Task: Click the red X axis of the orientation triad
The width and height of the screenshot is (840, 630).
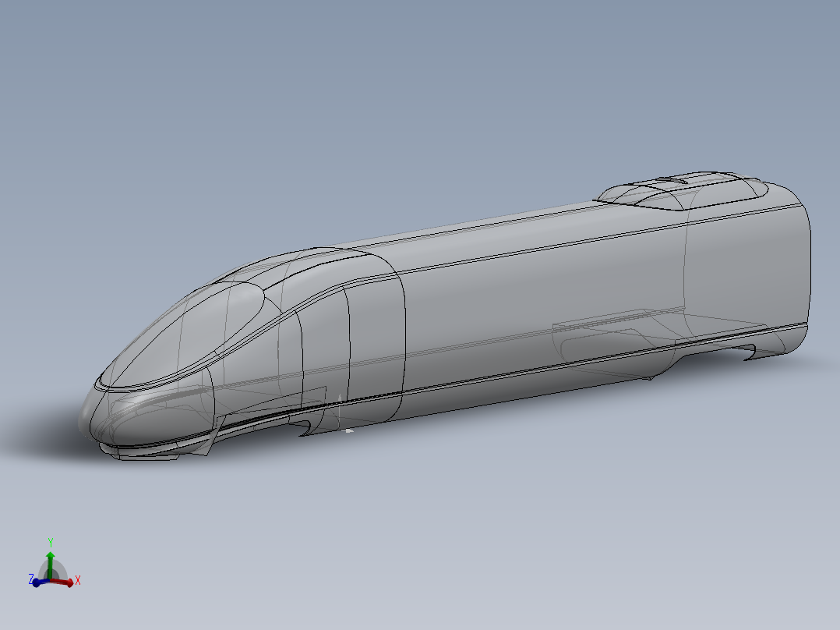Action: tap(63, 582)
